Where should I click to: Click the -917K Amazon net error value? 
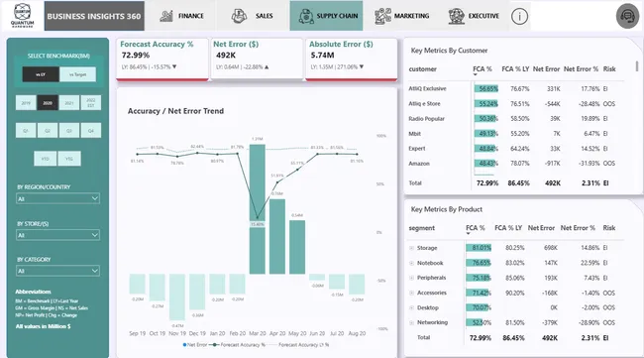tap(553, 164)
